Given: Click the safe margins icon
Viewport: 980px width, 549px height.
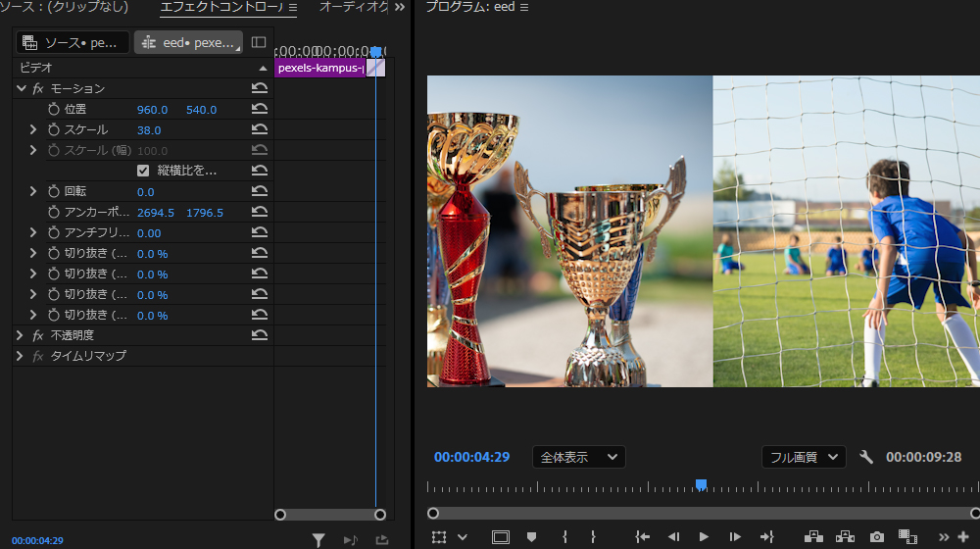Looking at the screenshot, I should pos(501,537).
